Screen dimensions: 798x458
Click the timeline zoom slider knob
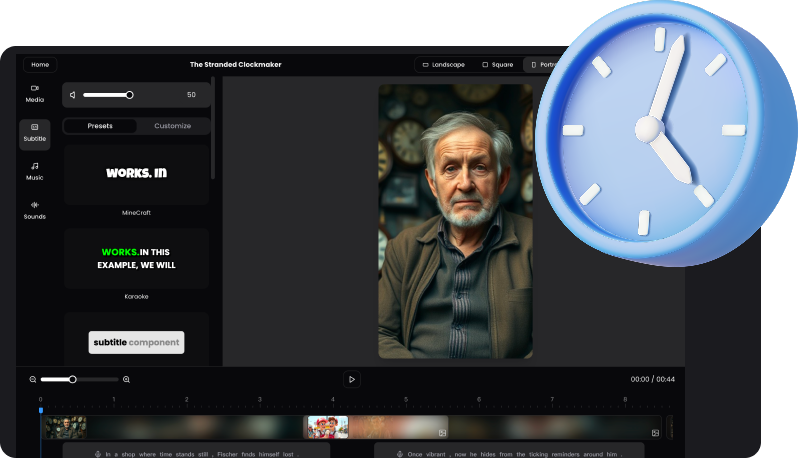click(x=72, y=380)
